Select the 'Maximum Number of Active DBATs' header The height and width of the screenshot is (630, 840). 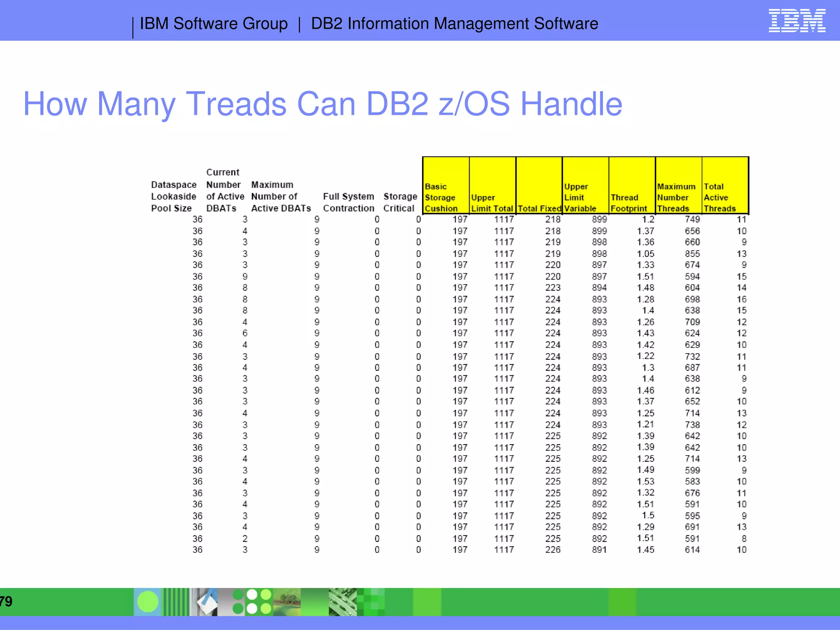(x=281, y=196)
